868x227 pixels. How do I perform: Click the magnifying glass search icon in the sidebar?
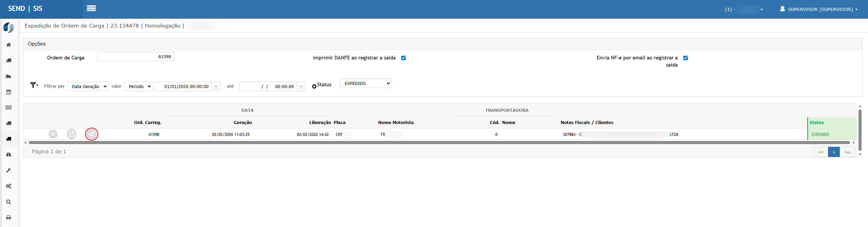click(x=9, y=202)
